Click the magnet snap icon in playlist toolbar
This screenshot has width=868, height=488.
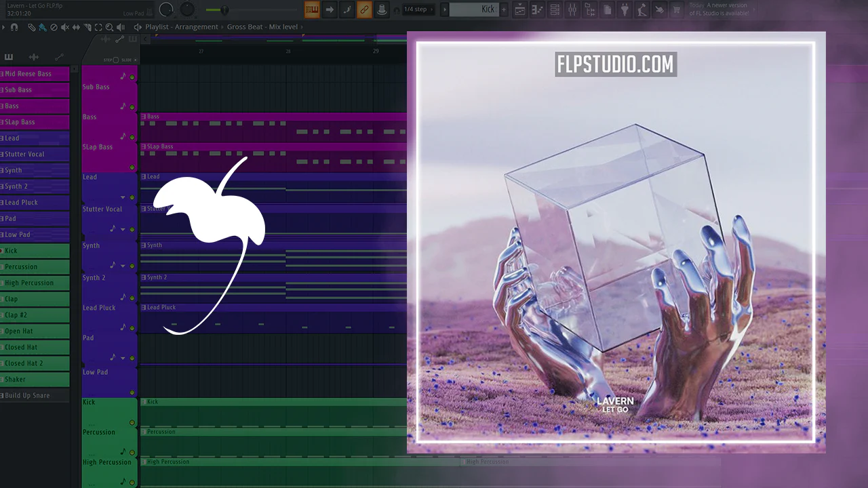14,27
